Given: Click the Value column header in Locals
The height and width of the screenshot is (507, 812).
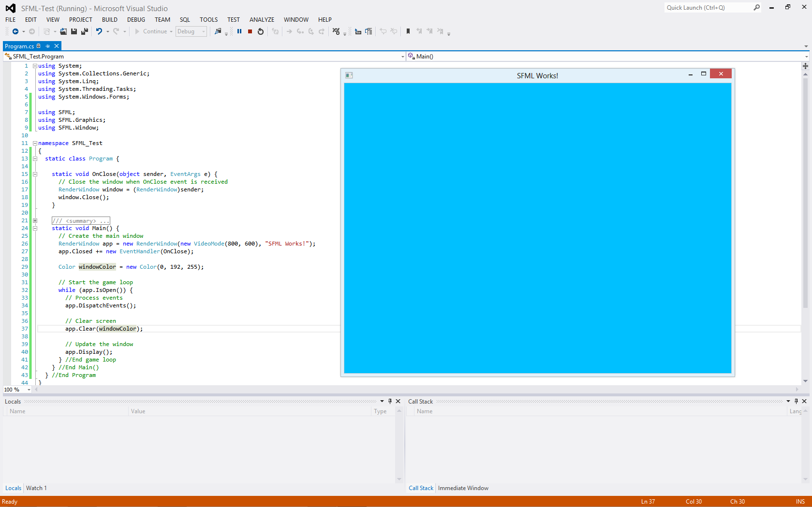Looking at the screenshot, I should pyautogui.click(x=250, y=411).
